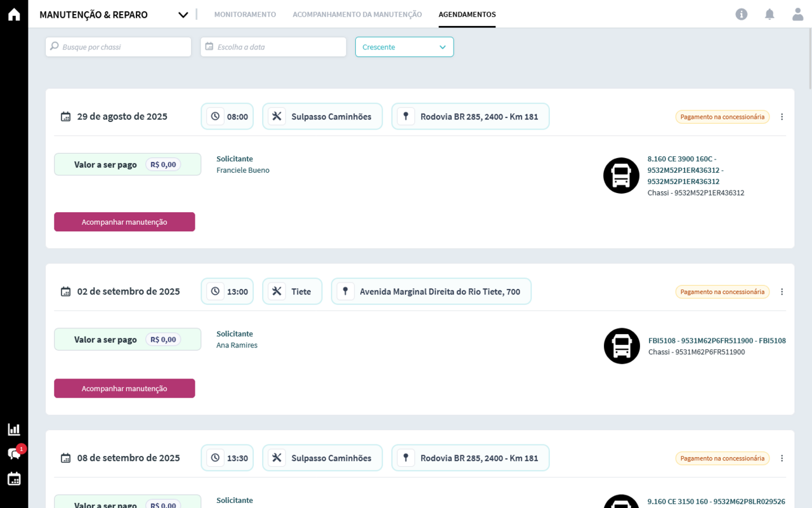
Task: Open notifications bell icon
Action: 769,14
